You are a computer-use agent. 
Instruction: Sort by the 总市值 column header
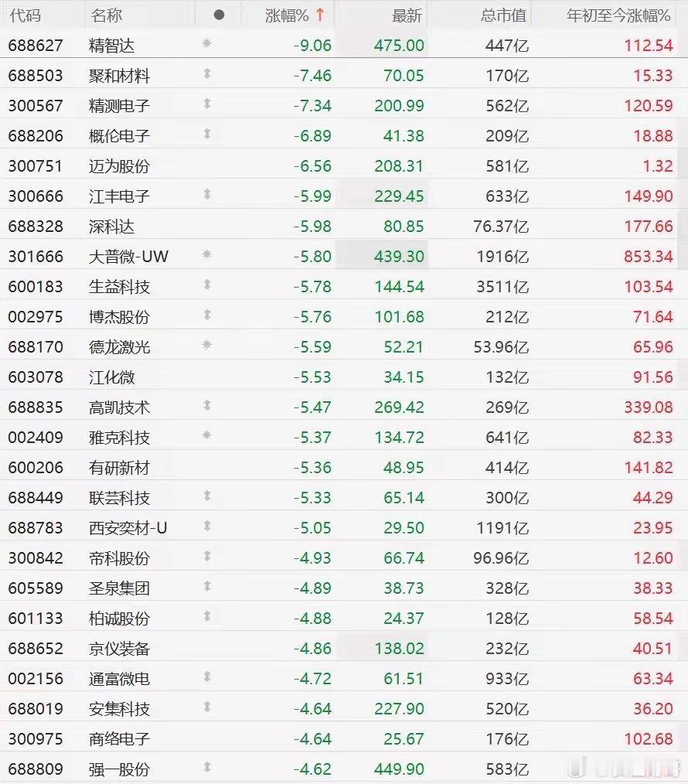point(503,15)
